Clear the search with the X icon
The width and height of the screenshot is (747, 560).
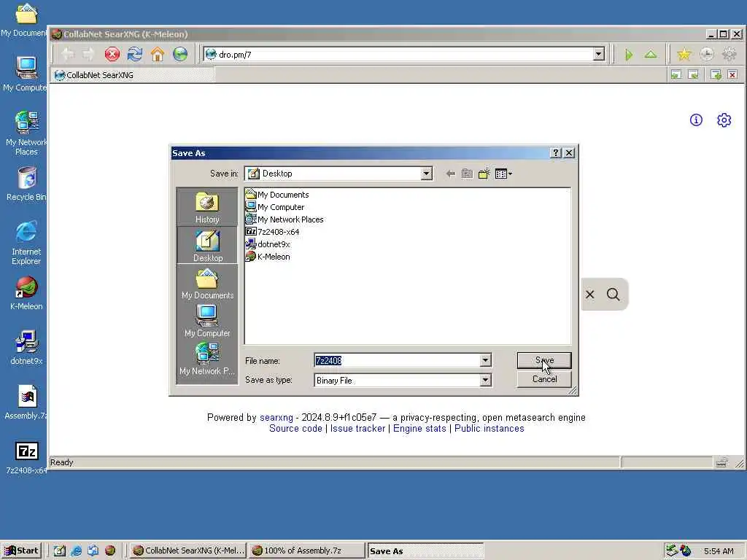click(589, 295)
